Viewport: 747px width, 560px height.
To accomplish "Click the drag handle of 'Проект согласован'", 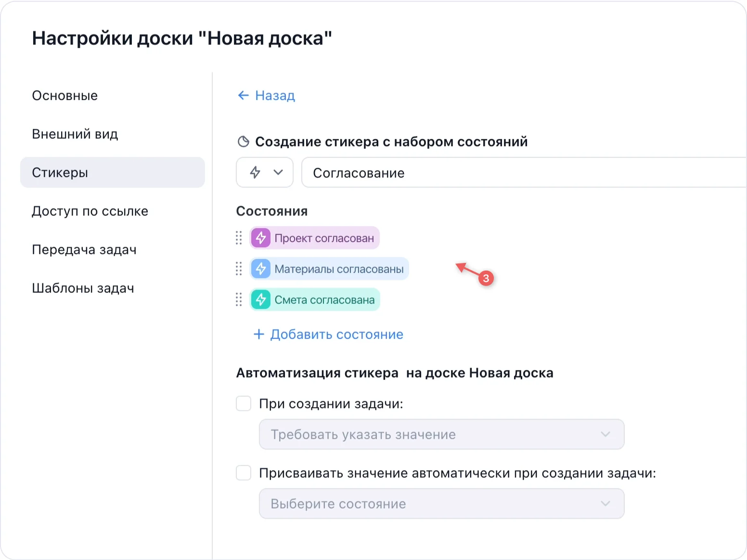I will (239, 237).
